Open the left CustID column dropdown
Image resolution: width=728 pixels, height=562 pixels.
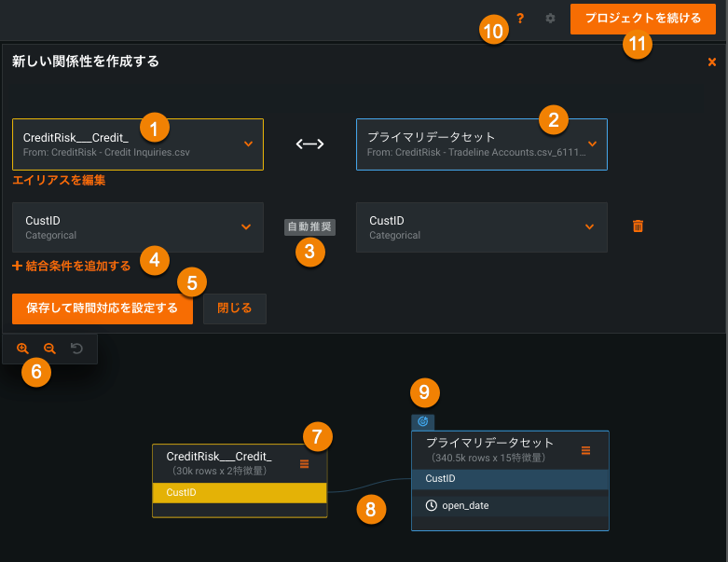246,226
